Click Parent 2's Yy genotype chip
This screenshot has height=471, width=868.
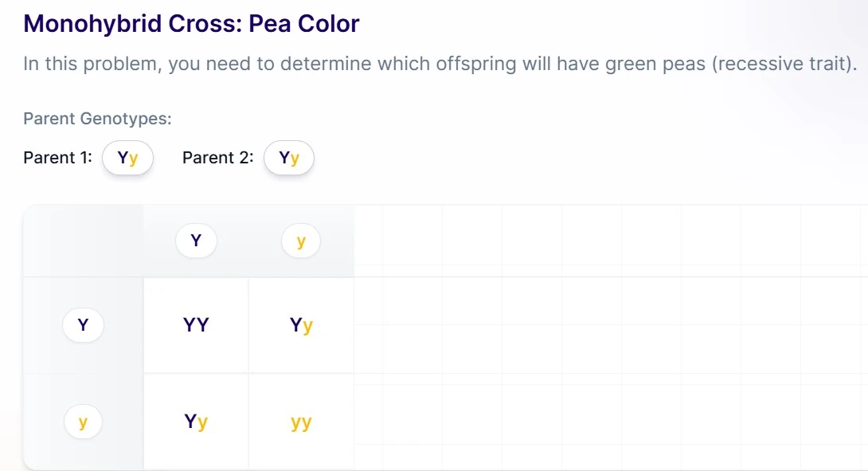289,158
